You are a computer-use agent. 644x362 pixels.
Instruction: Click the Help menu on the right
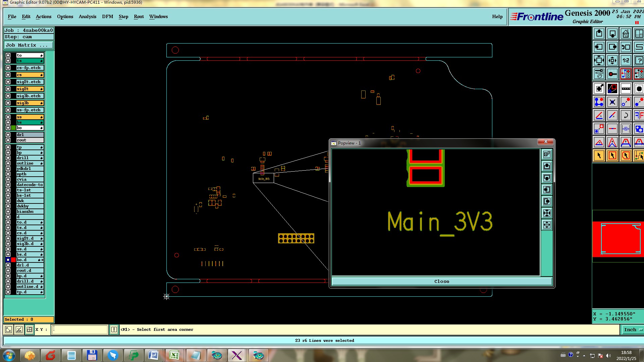click(x=497, y=16)
